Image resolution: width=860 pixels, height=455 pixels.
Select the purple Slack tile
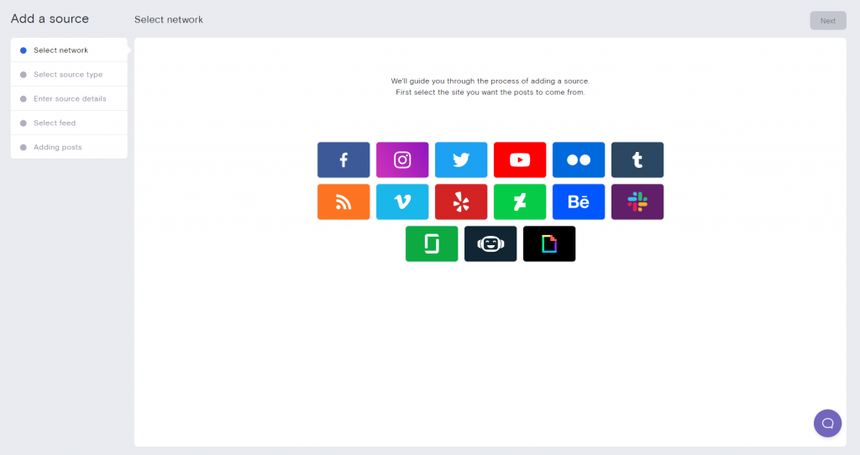pyautogui.click(x=637, y=202)
